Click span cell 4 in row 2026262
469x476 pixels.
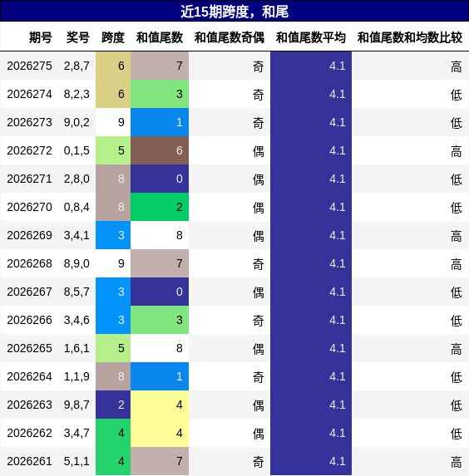[113, 433]
